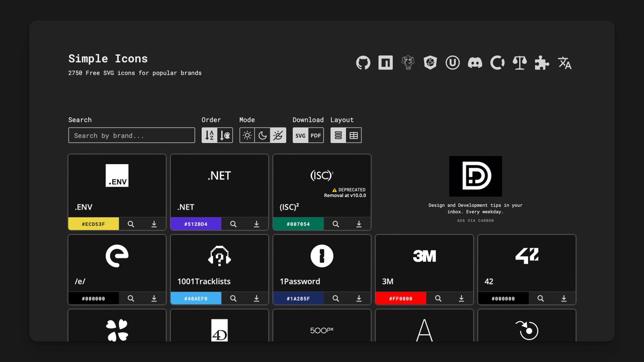Click the Simple Icons title

(x=108, y=58)
